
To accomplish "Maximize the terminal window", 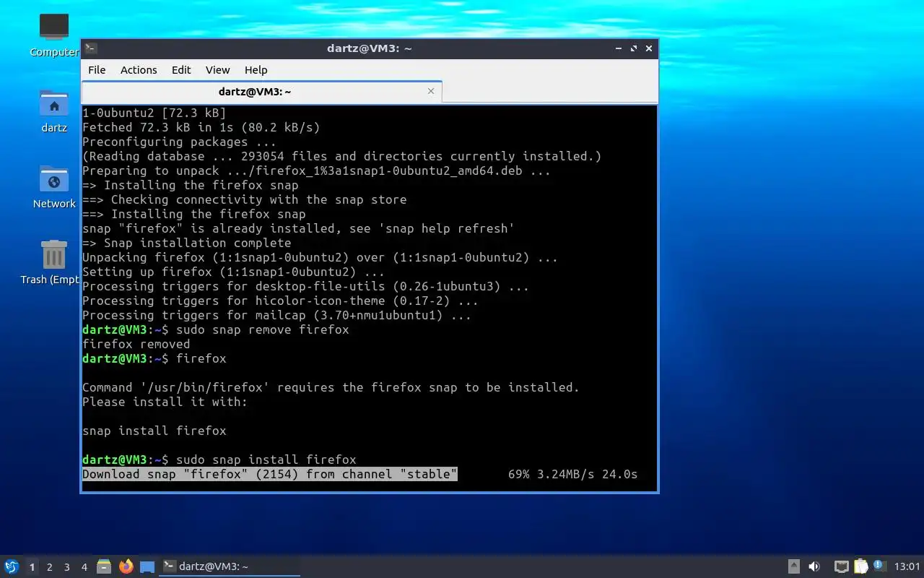I will coord(634,48).
